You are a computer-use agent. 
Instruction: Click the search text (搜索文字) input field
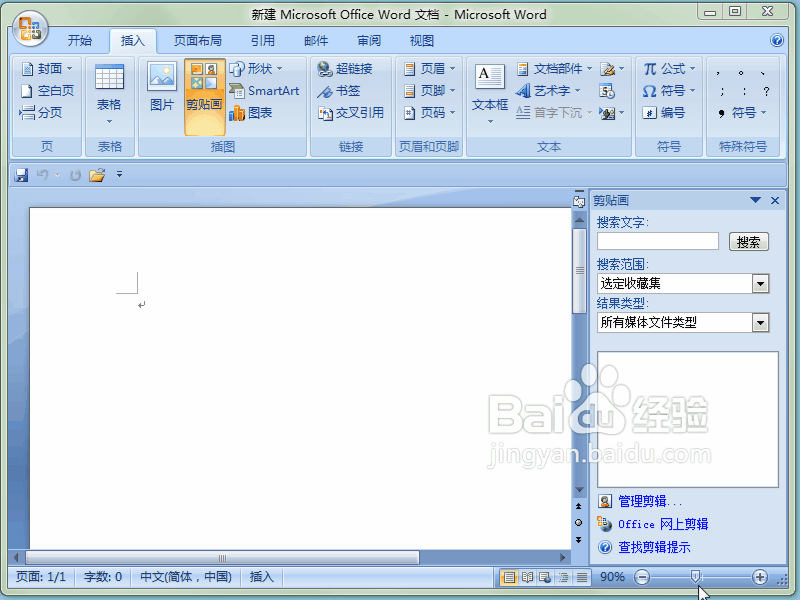click(x=658, y=241)
